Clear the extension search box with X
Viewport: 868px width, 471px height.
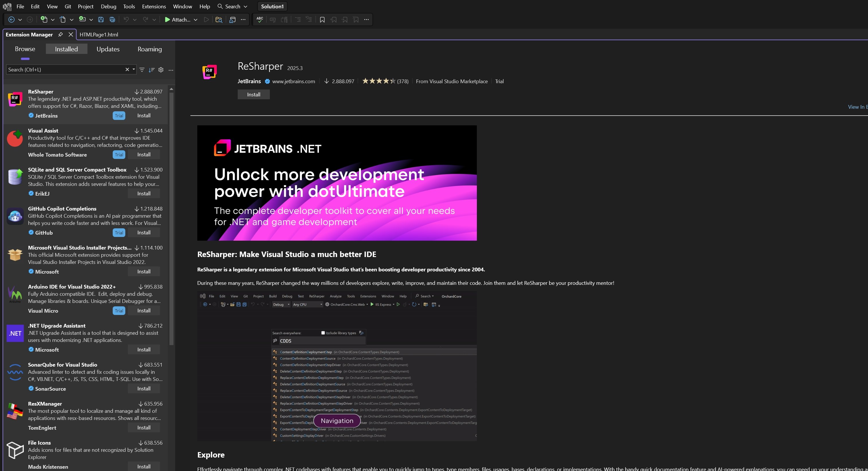click(x=127, y=69)
